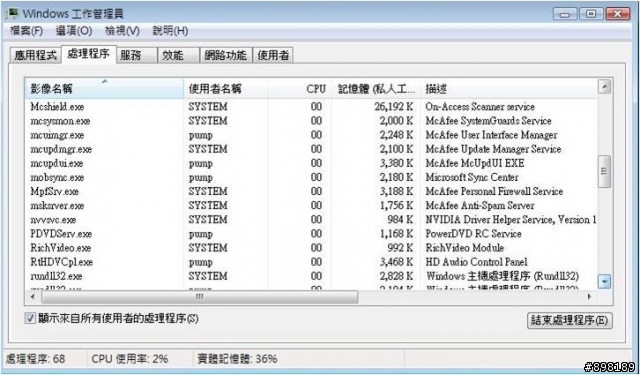
Task: Toggle 顯示來自所有使用者的處理程序 checkbox
Action: (31, 318)
